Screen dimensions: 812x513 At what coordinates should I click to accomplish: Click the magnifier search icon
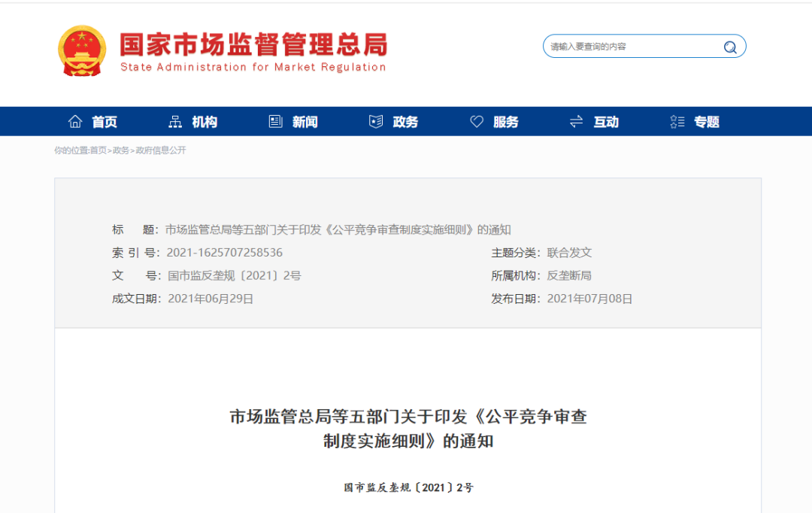730,47
